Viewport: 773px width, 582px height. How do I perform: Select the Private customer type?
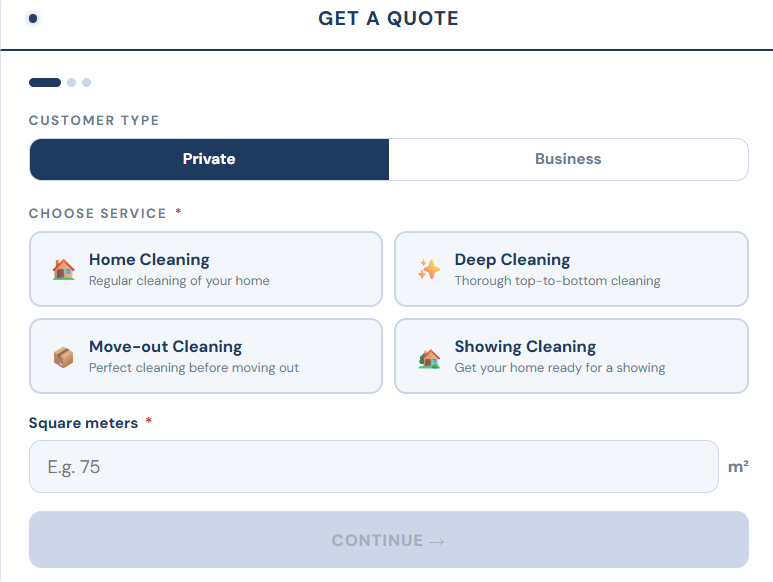coord(209,159)
